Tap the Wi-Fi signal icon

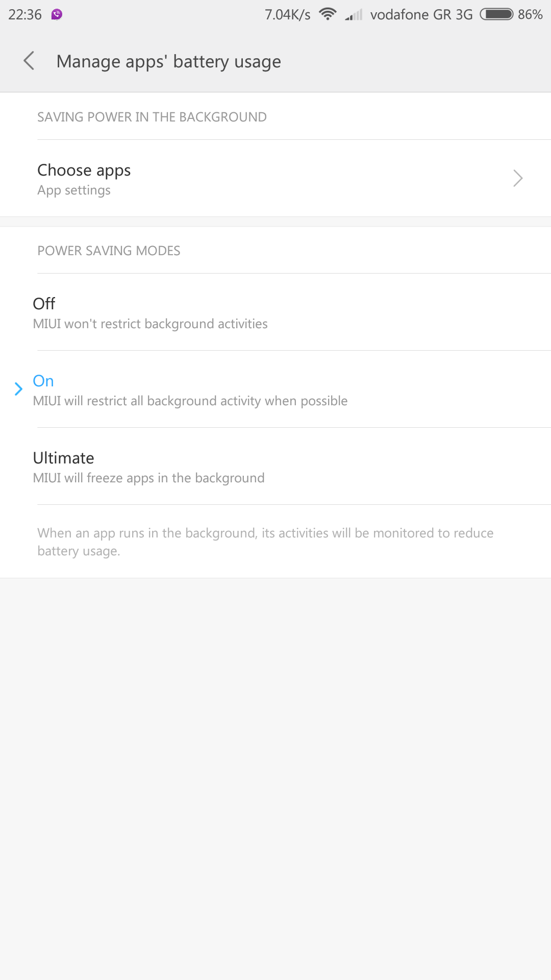click(328, 14)
